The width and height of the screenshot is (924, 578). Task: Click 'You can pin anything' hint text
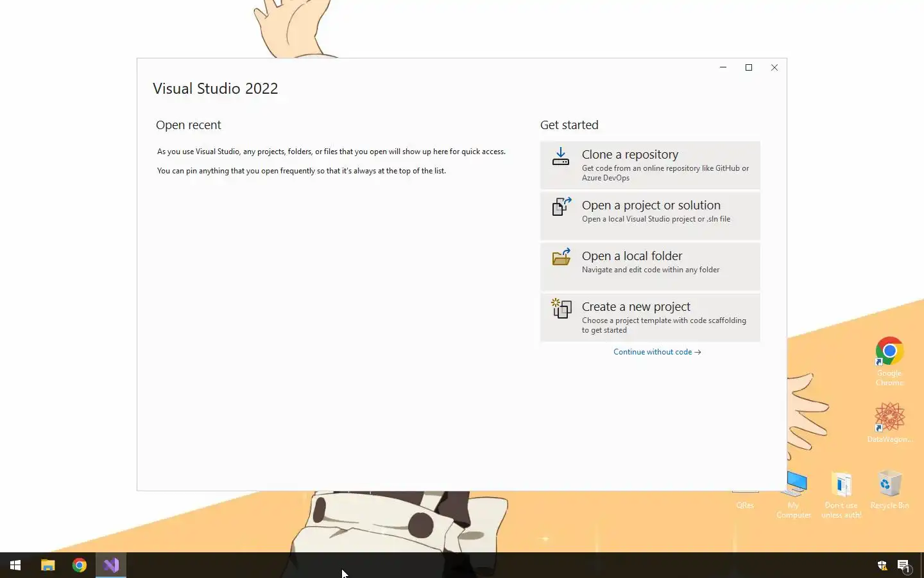coord(301,171)
